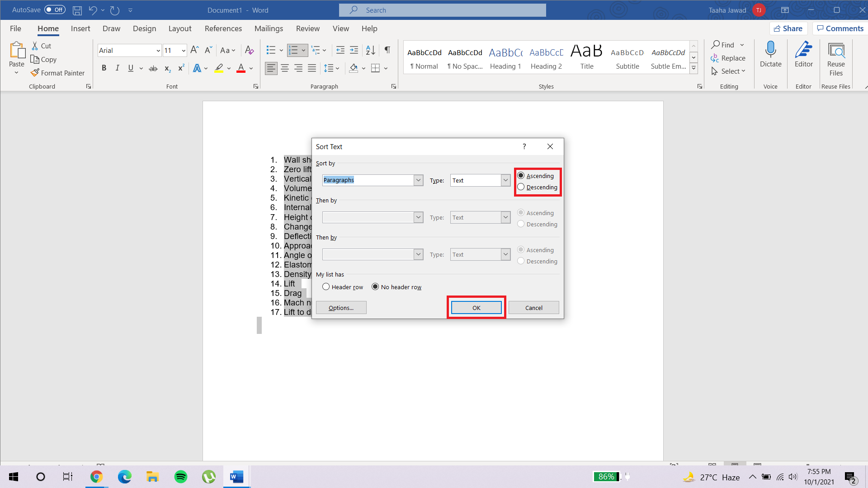Open font size dropdown
The height and width of the screenshot is (488, 868).
pos(183,51)
